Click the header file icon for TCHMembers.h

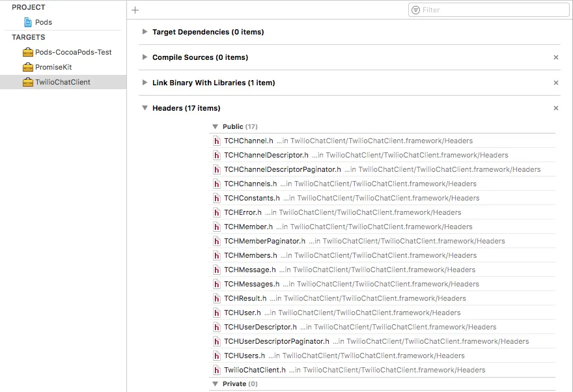(x=217, y=255)
